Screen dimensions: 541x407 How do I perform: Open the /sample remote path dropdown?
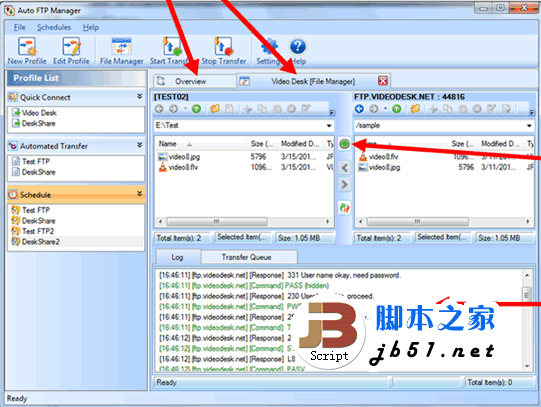click(x=529, y=126)
